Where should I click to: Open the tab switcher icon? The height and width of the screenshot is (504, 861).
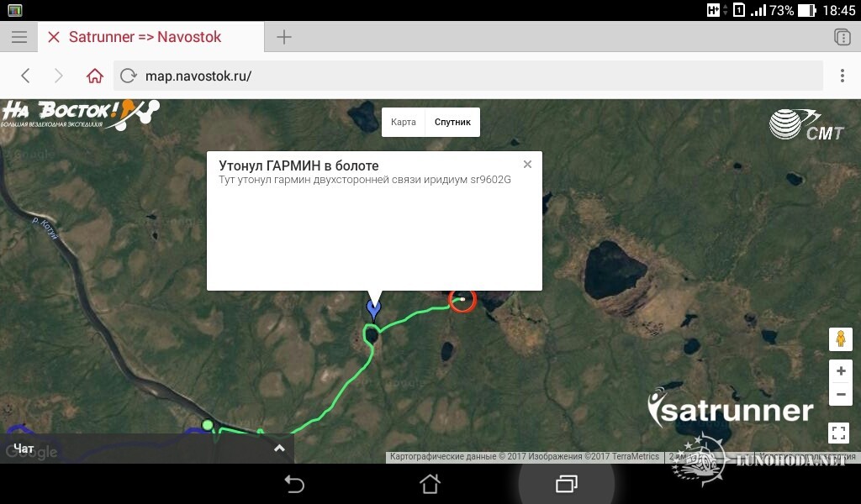(x=842, y=37)
